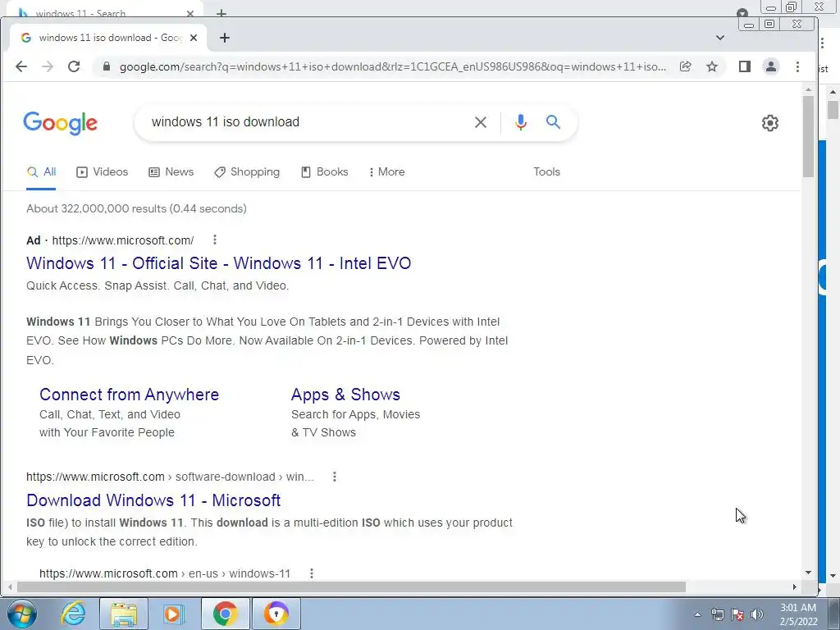Clear the Google search box text
840x630 pixels.
click(481, 122)
